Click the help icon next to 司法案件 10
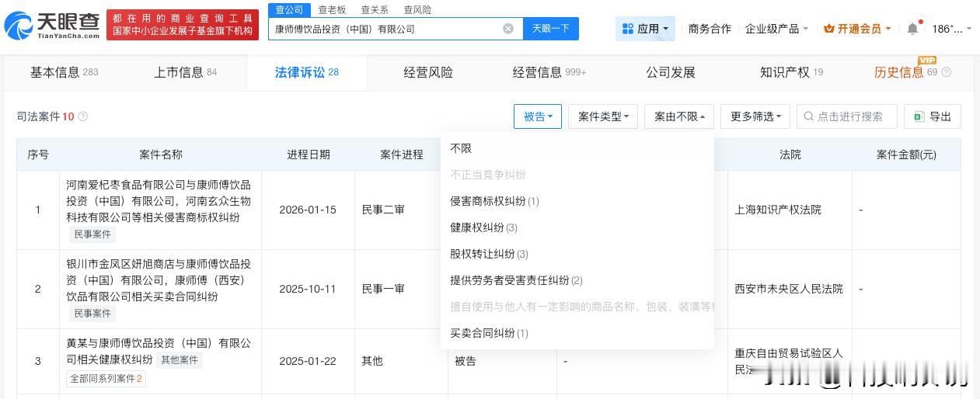Viewport: 980px width, 399px height. coord(83,116)
